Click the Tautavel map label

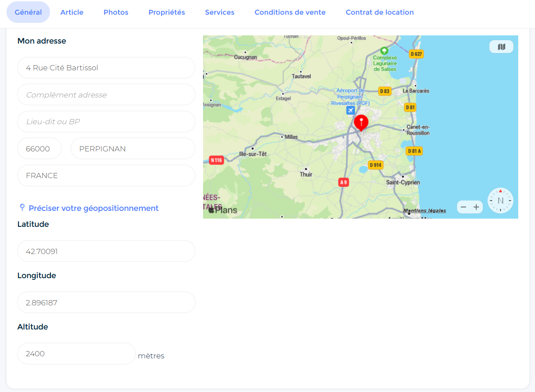click(301, 76)
